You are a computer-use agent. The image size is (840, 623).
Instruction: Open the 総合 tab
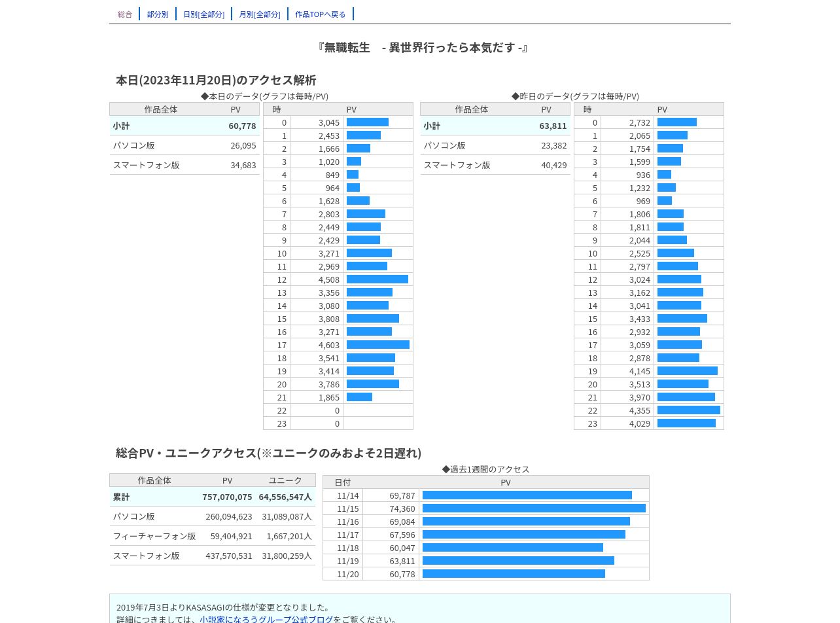tap(125, 14)
